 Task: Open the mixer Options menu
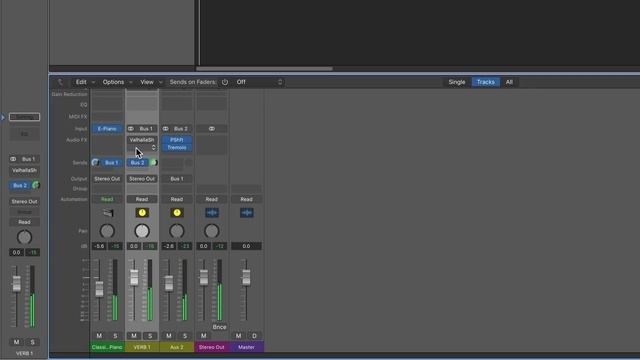tap(117, 82)
